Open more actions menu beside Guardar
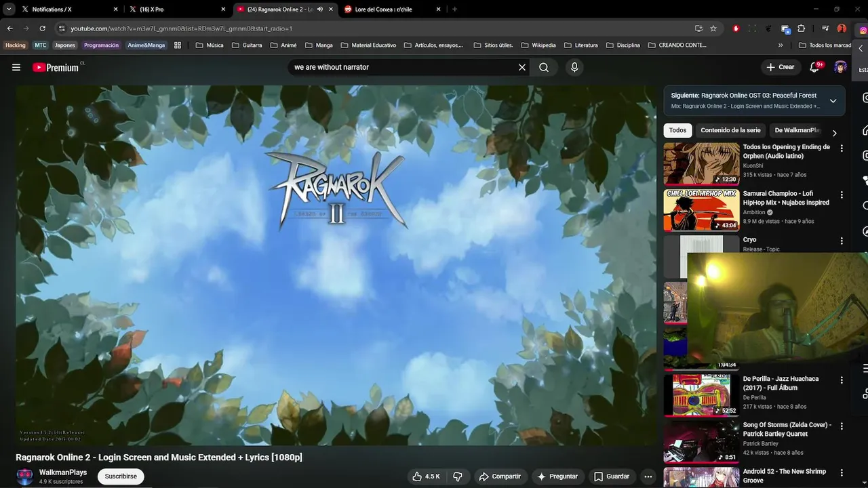Screen dimensions: 868x488 tap(648, 476)
